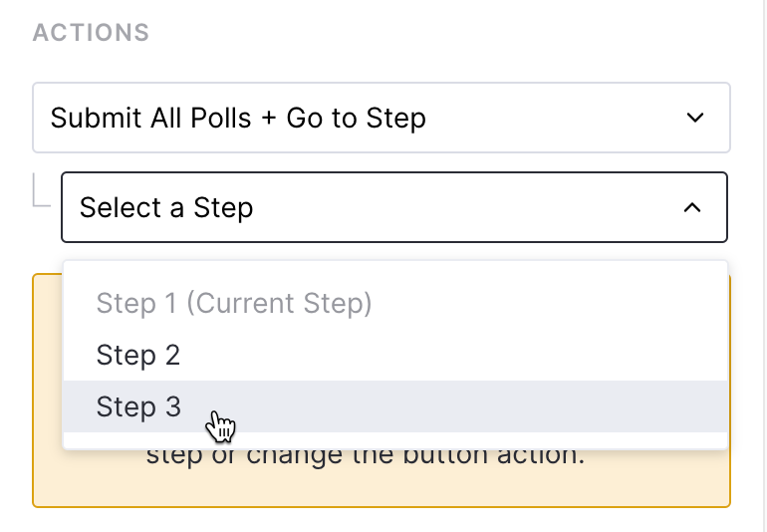Viewport: 767px width, 532px height.
Task: Click the "(Current Step)" label text
Action: pyautogui.click(x=279, y=303)
